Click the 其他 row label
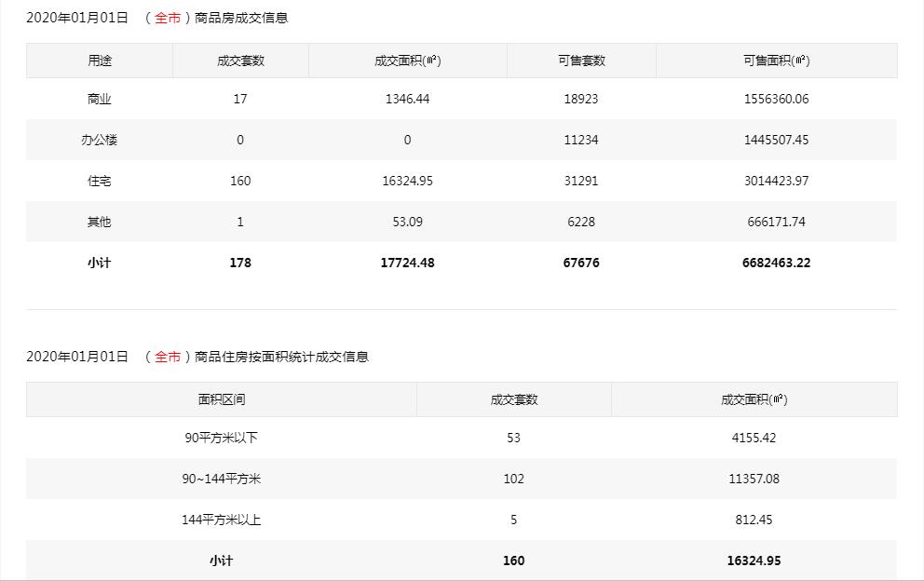The width and height of the screenshot is (924, 581). tap(100, 222)
